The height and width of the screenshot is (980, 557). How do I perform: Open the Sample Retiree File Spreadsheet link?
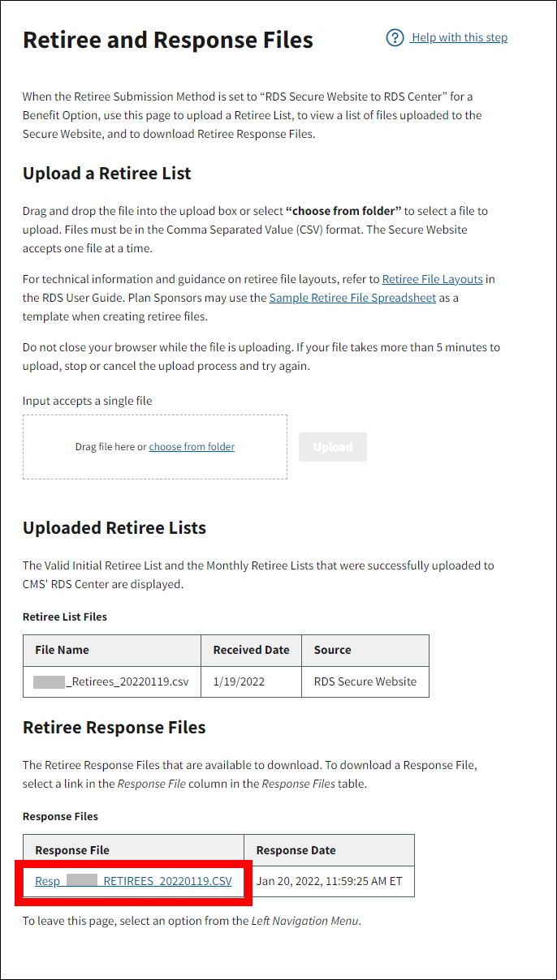pos(353,298)
